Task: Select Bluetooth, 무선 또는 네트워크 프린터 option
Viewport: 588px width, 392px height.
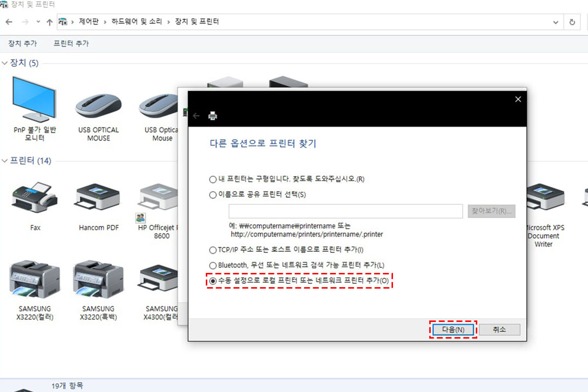Action: pos(213,265)
